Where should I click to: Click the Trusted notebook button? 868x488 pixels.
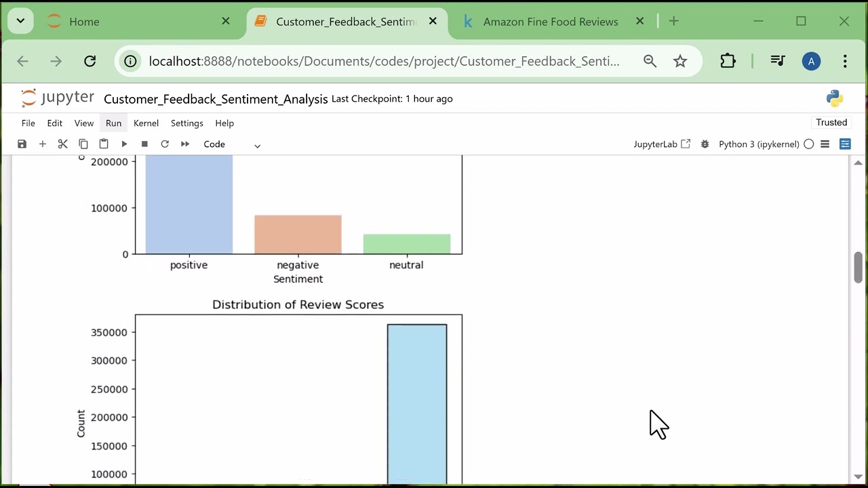tap(831, 123)
